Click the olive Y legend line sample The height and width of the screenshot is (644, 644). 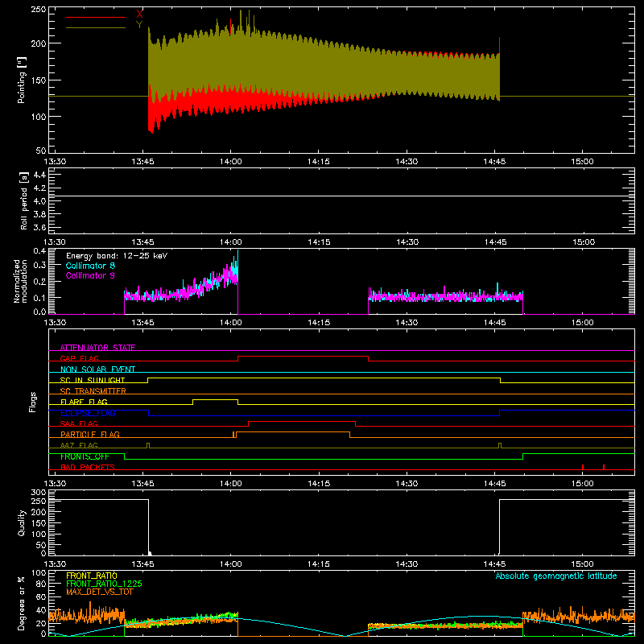96,28
